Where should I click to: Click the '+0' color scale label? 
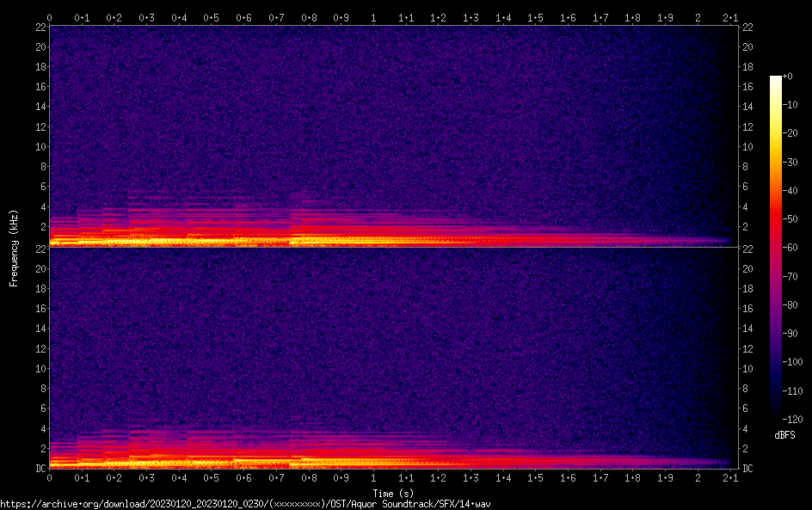click(789, 77)
